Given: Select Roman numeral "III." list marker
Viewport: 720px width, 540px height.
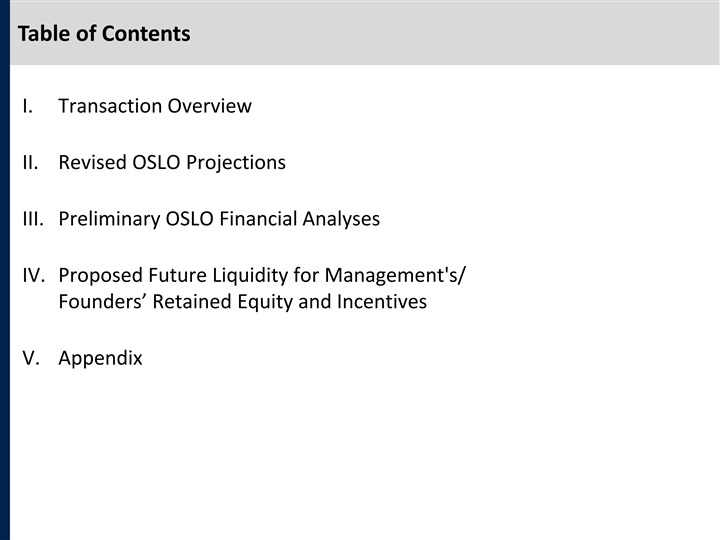Looking at the screenshot, I should tap(32, 218).
